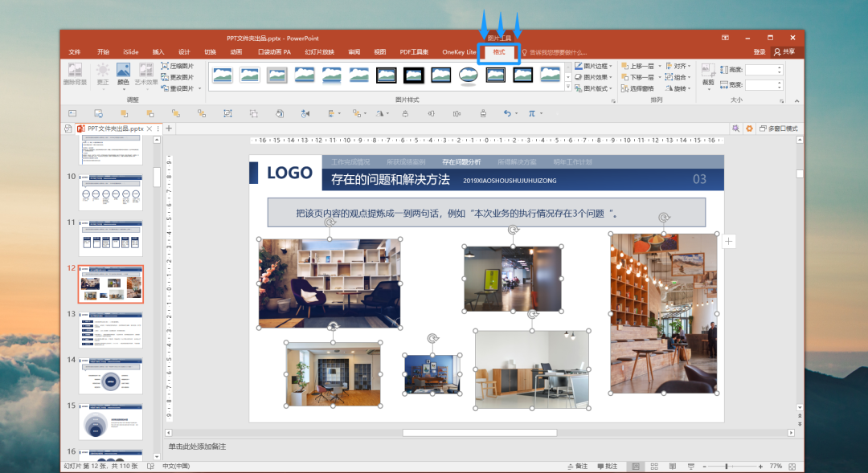This screenshot has height=473, width=868.
Task: Click the horizontal scrollbar below the slide
Action: [479, 433]
